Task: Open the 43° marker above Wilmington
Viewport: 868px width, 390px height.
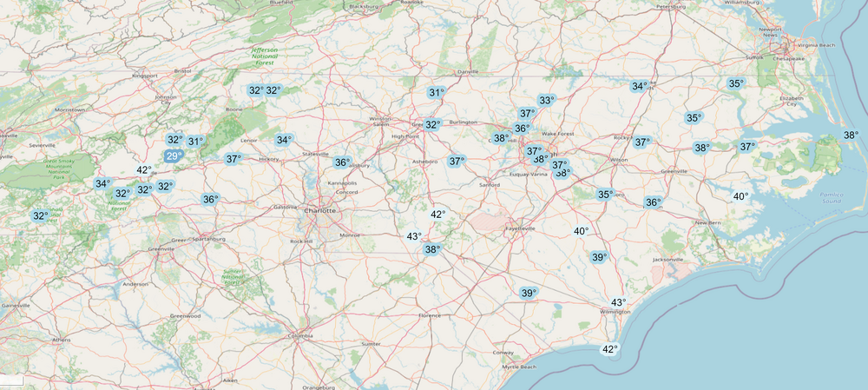Action: click(x=618, y=302)
